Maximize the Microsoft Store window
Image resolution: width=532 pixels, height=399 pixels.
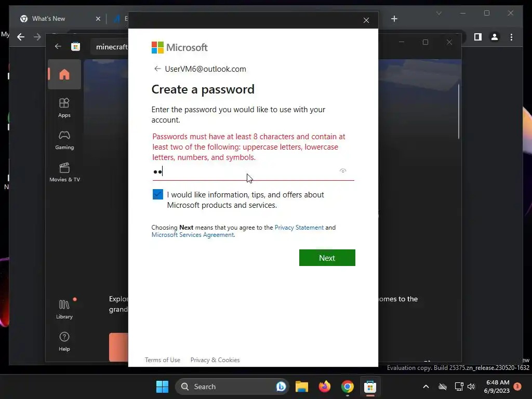pos(425,42)
